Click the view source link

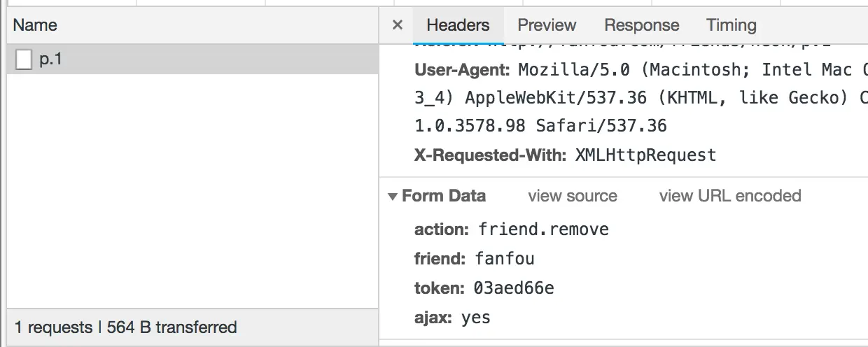(573, 196)
